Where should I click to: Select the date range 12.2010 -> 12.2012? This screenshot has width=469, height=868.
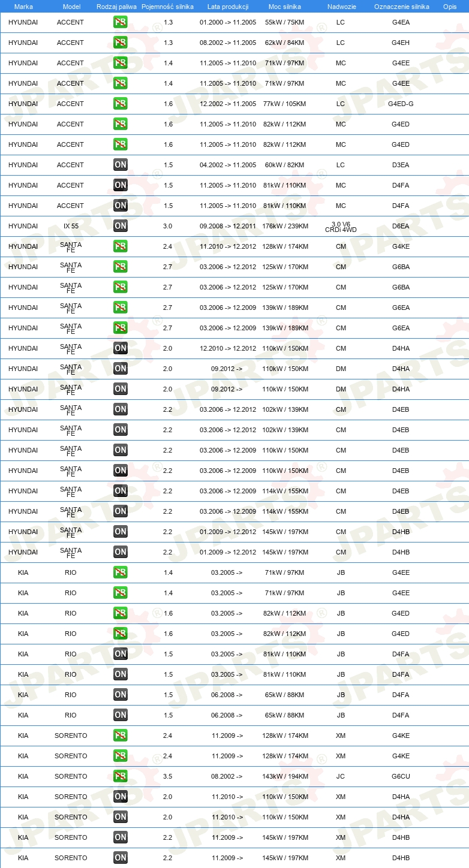coord(228,348)
